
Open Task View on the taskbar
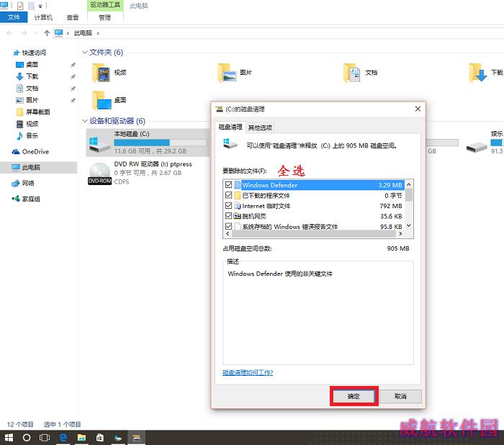45,438
